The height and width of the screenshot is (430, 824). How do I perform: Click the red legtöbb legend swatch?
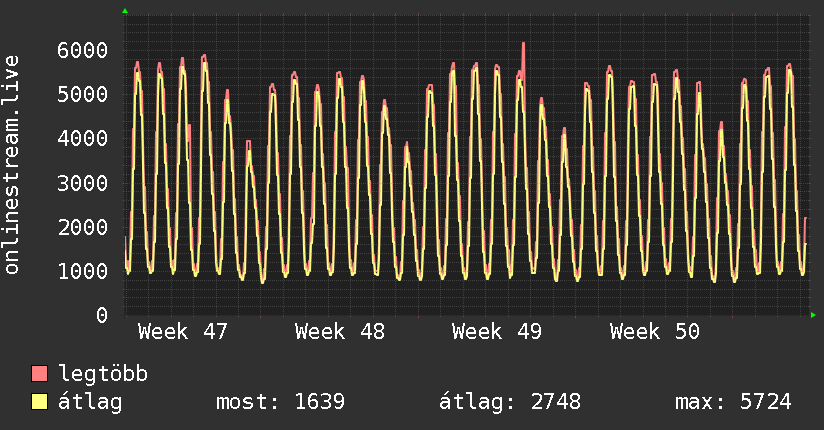(x=40, y=375)
